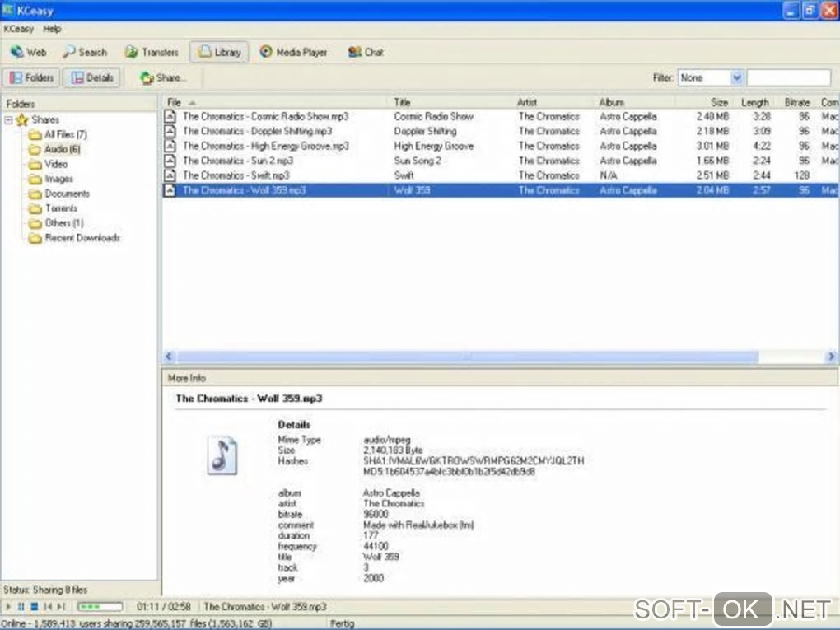The width and height of the screenshot is (840, 630).
Task: Toggle the Details pane button
Action: (x=92, y=77)
